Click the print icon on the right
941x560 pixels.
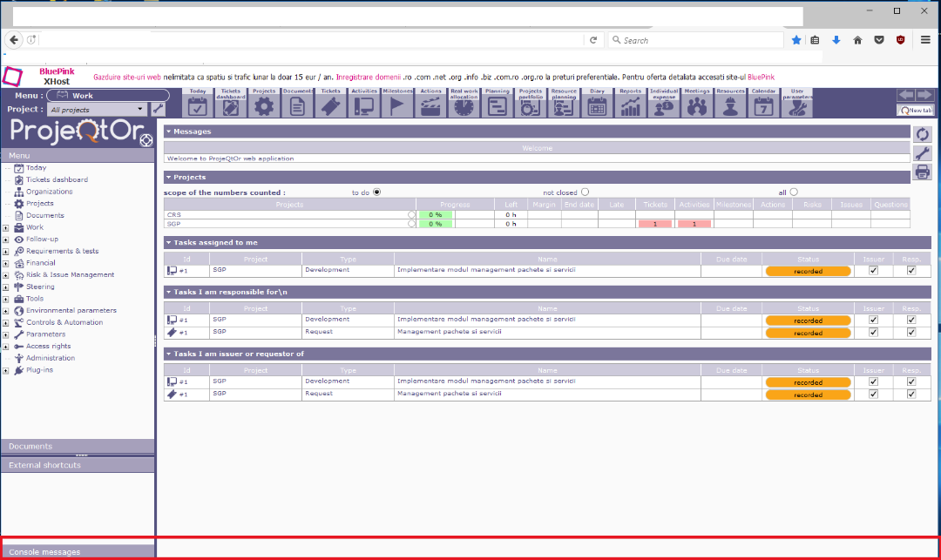click(x=922, y=172)
